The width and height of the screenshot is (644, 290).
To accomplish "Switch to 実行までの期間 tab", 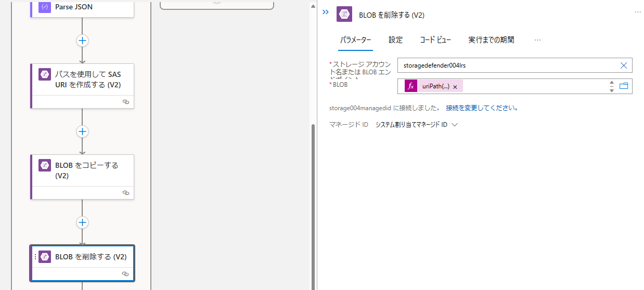I will coord(491,40).
